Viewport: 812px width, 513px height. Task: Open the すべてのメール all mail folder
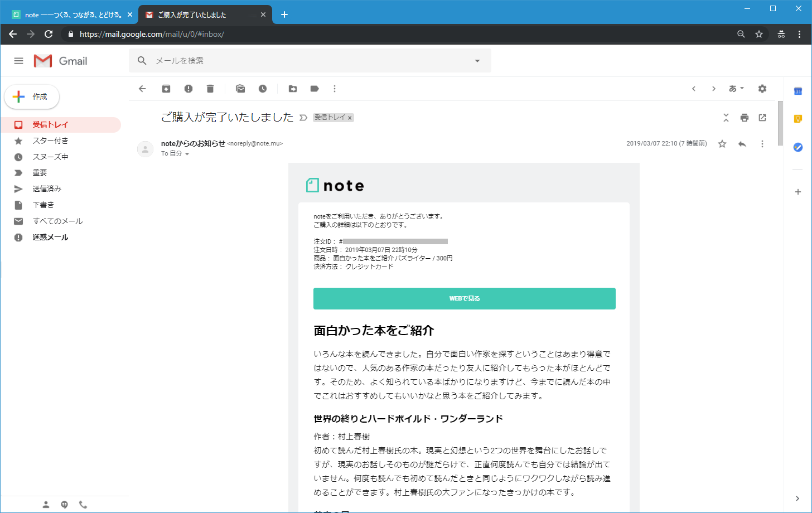point(61,221)
